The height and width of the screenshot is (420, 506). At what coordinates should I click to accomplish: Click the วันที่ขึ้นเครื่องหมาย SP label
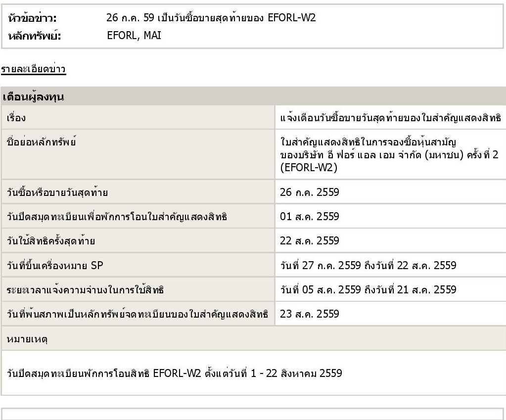tap(55, 265)
